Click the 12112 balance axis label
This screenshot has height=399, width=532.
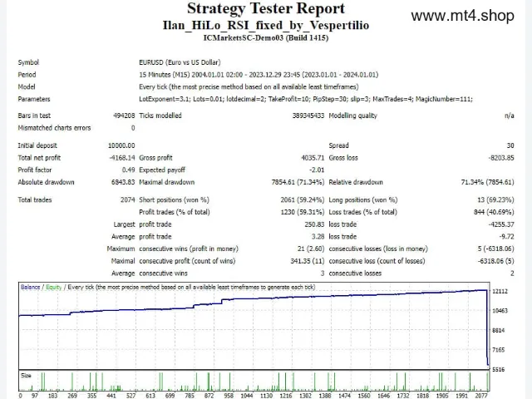tap(500, 292)
